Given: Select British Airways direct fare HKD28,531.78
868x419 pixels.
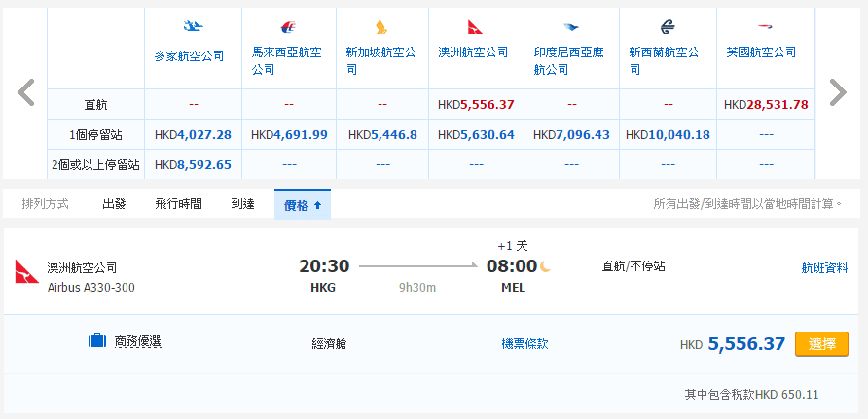Looking at the screenshot, I should pyautogui.click(x=766, y=104).
